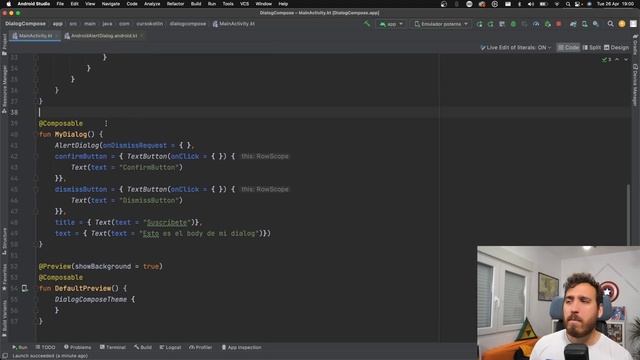Image resolution: width=640 pixels, height=360 pixels.
Task: Open the Favorites side panel
Action: [4, 278]
